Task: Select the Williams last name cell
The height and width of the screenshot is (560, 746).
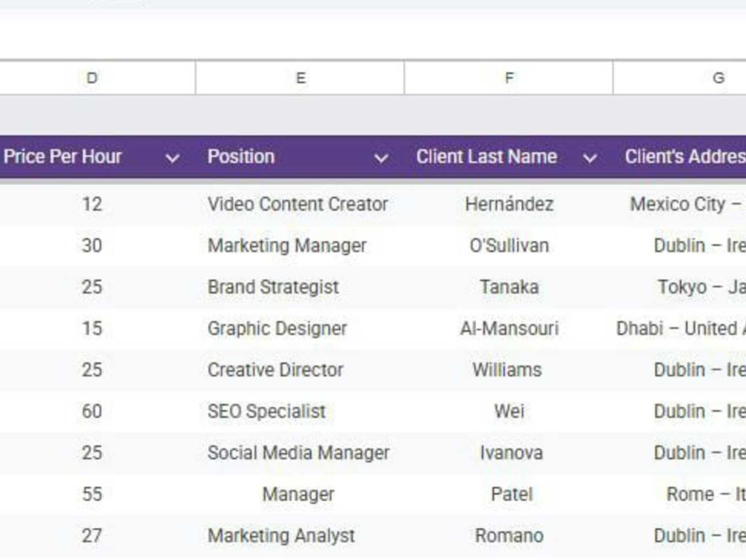Action: coord(509,371)
